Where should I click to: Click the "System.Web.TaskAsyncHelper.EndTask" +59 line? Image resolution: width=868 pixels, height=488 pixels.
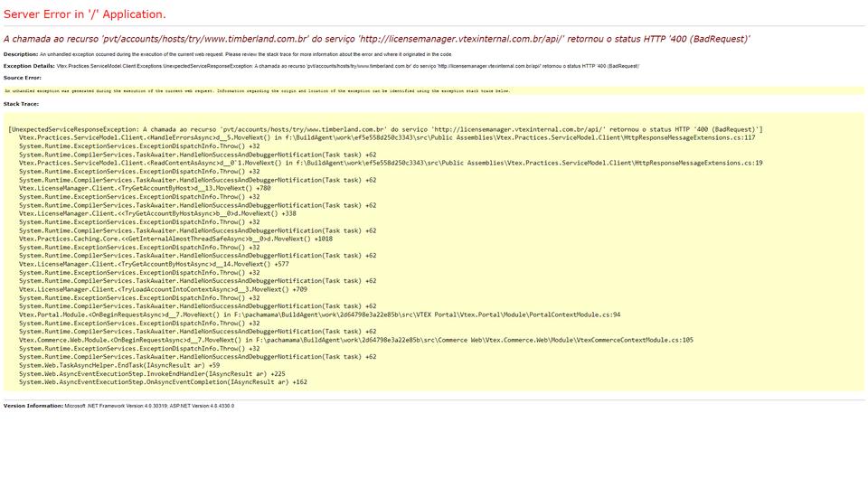point(119,365)
